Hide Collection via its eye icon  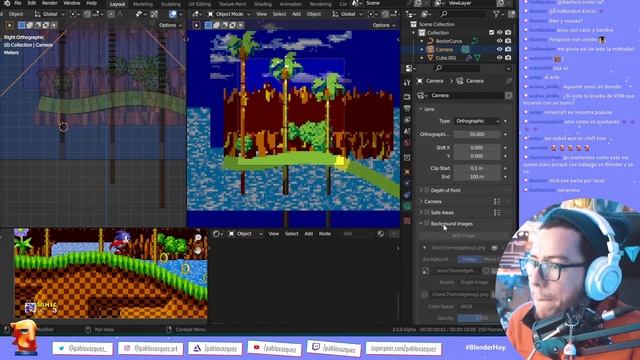tap(500, 32)
